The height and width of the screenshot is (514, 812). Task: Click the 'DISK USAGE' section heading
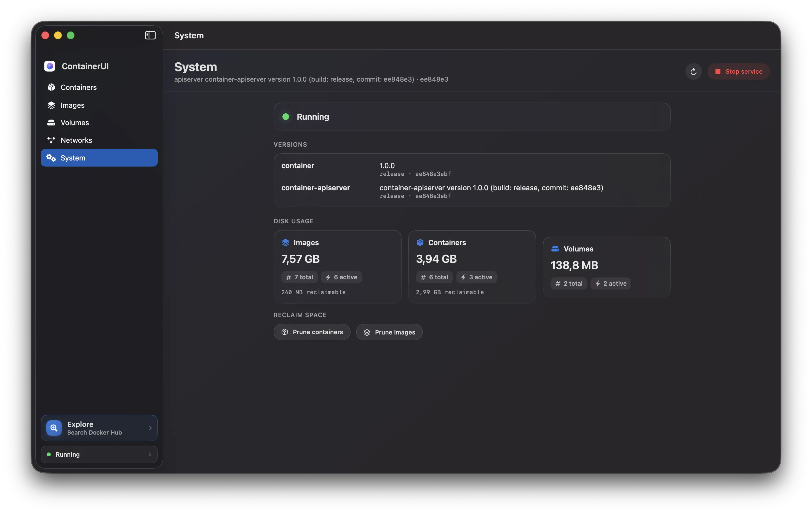pyautogui.click(x=293, y=221)
